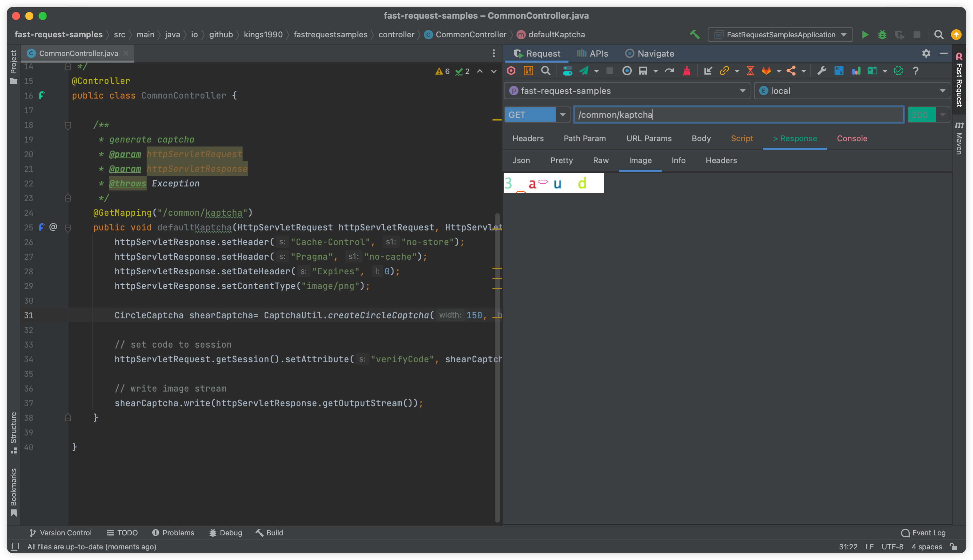The image size is (973, 560).
Task: Open the GET method dropdown
Action: (x=562, y=115)
